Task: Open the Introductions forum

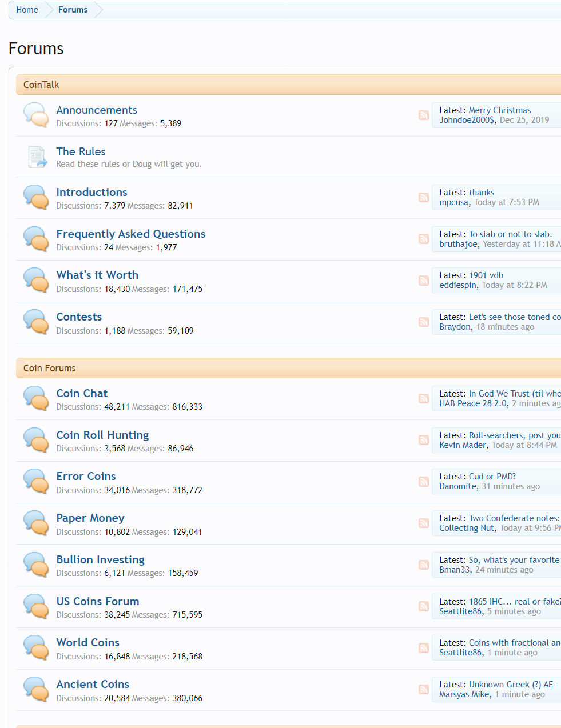Action: point(91,192)
